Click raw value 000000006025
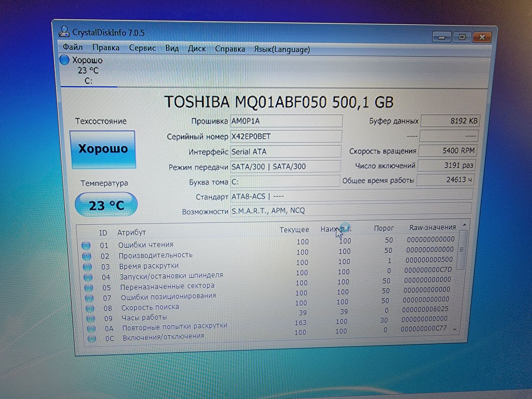This screenshot has width=532, height=399. (x=425, y=309)
